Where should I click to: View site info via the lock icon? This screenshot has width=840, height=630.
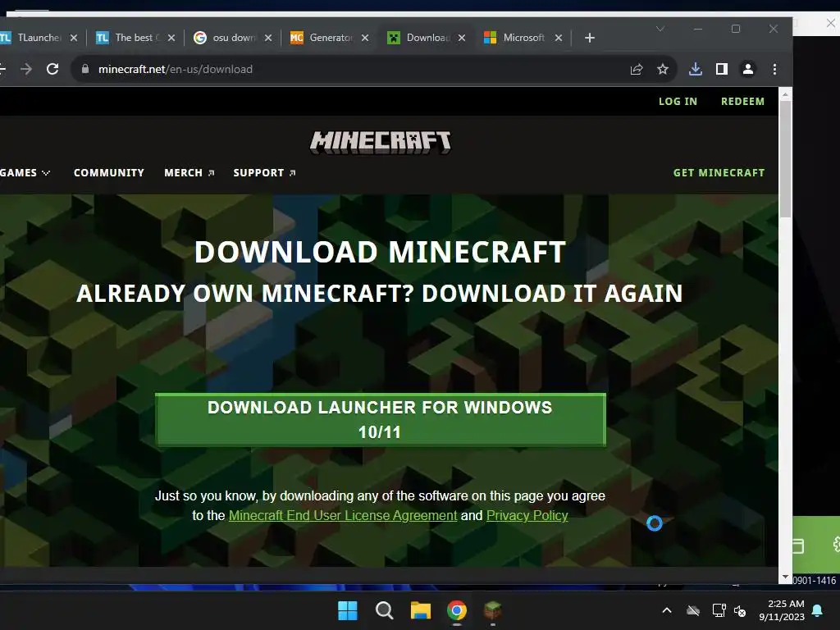pos(85,69)
